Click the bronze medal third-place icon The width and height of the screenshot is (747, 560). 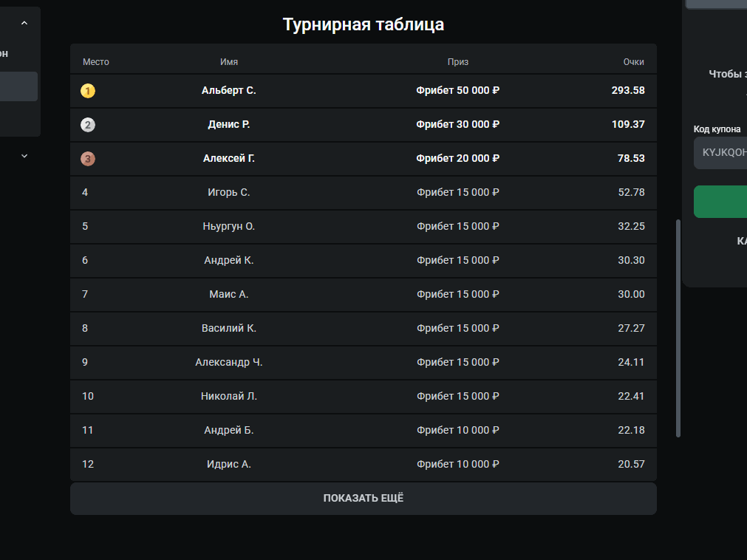click(x=88, y=159)
